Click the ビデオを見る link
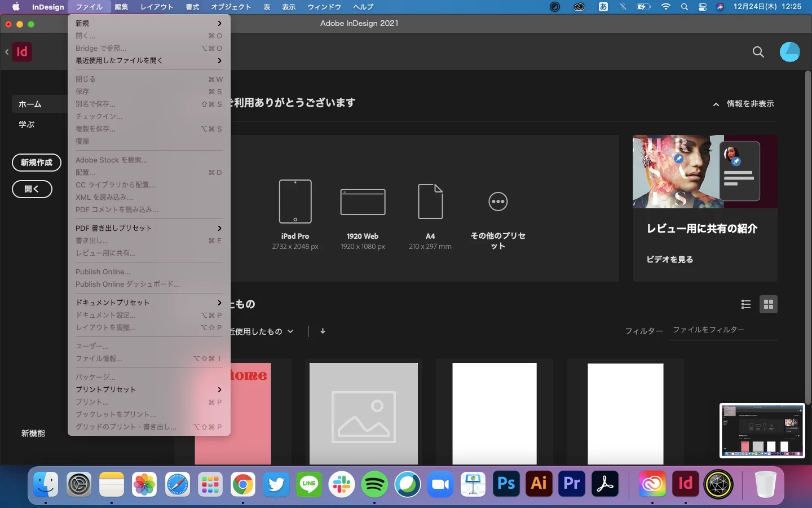The image size is (812, 508). point(670,260)
